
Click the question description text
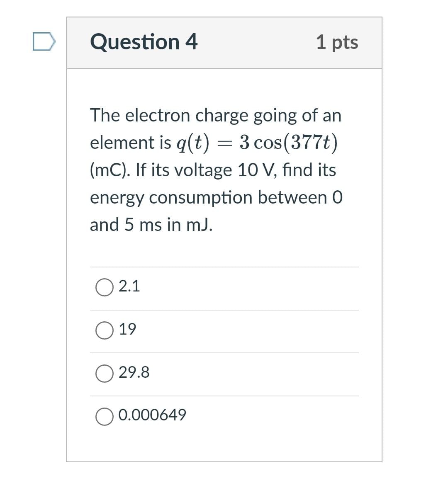[216, 170]
